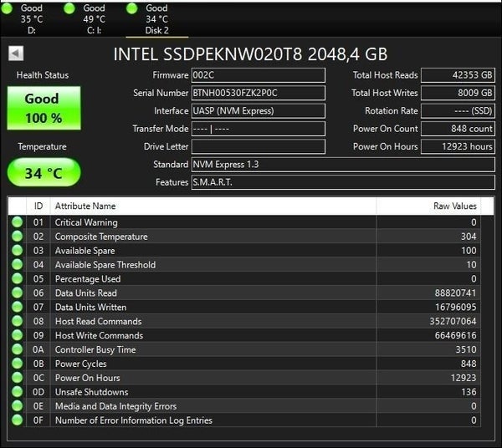Click the green status circle for C: I: drive
The height and width of the screenshot is (448, 502).
pos(69,8)
